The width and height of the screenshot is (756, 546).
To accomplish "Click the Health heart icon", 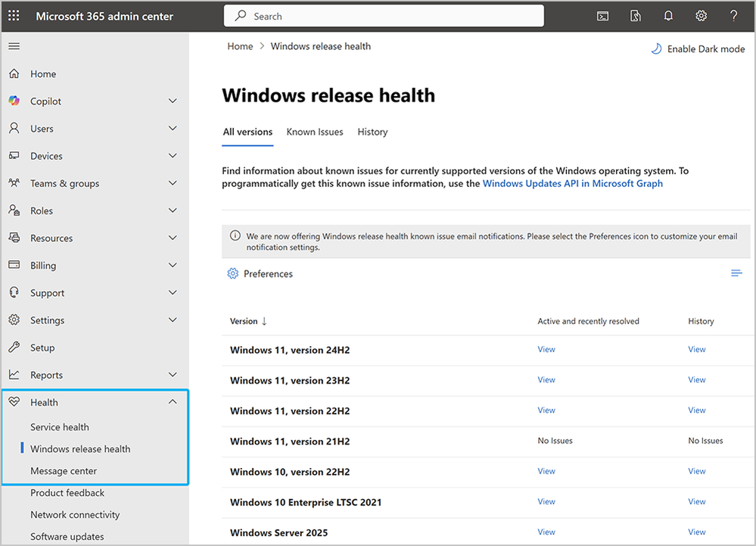I will (x=14, y=402).
